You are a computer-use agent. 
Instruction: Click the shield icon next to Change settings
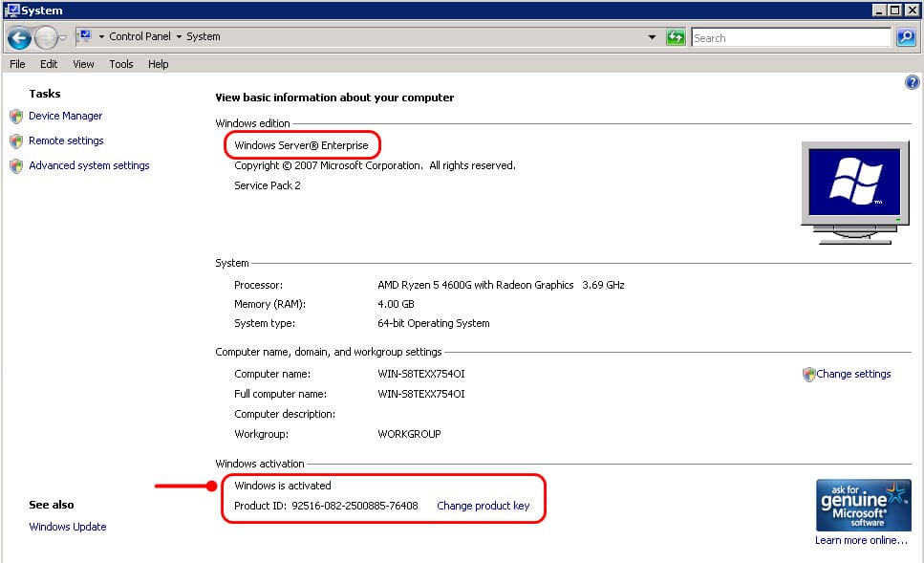click(808, 375)
